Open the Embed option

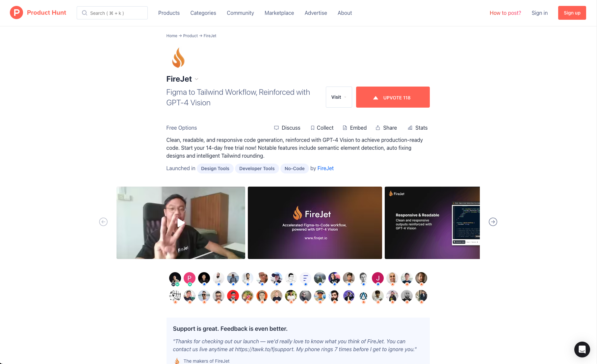[354, 128]
